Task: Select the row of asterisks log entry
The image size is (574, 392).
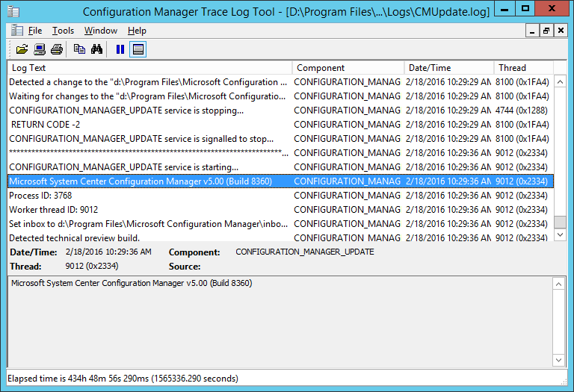Action: point(281,153)
